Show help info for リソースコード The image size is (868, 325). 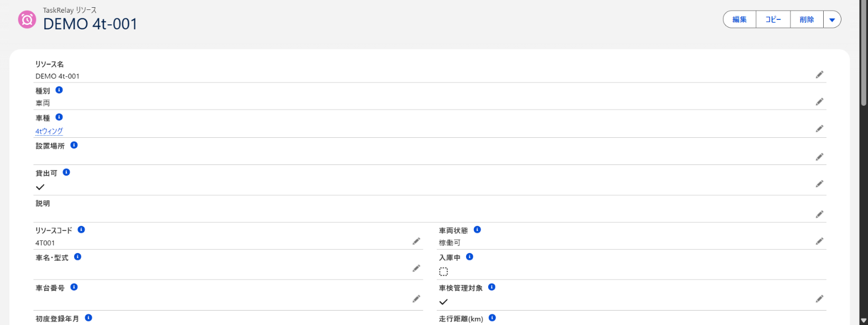point(81,229)
